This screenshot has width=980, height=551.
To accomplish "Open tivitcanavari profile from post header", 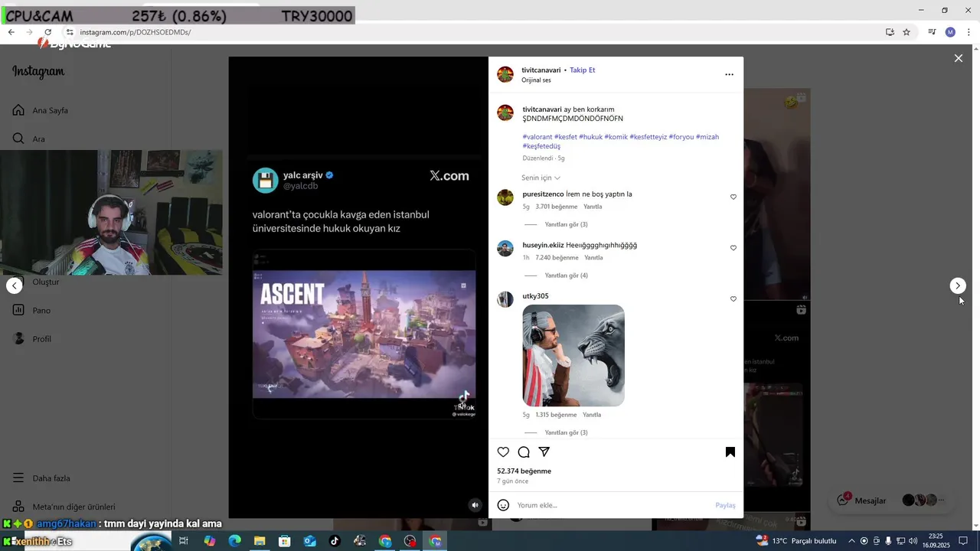I will 541,70.
